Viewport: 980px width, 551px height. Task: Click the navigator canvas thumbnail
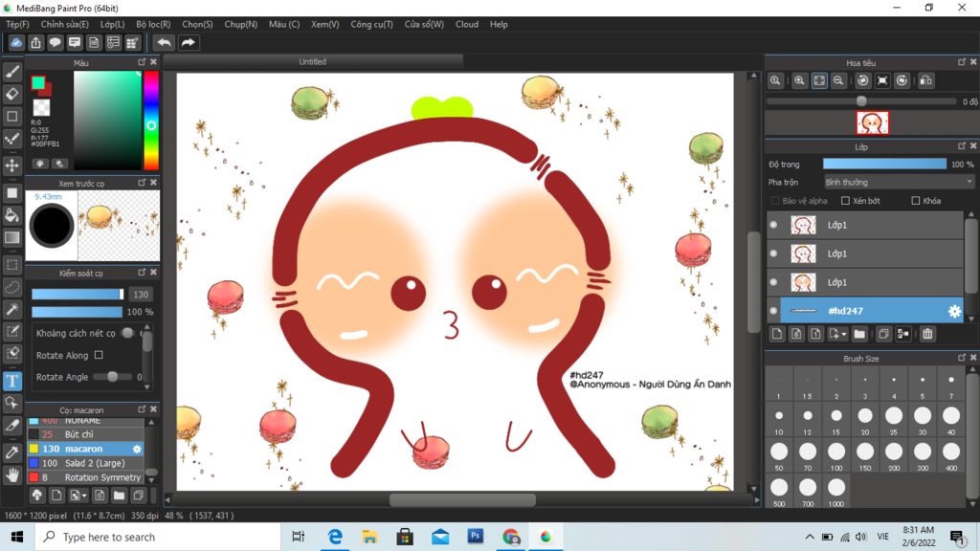tap(872, 123)
